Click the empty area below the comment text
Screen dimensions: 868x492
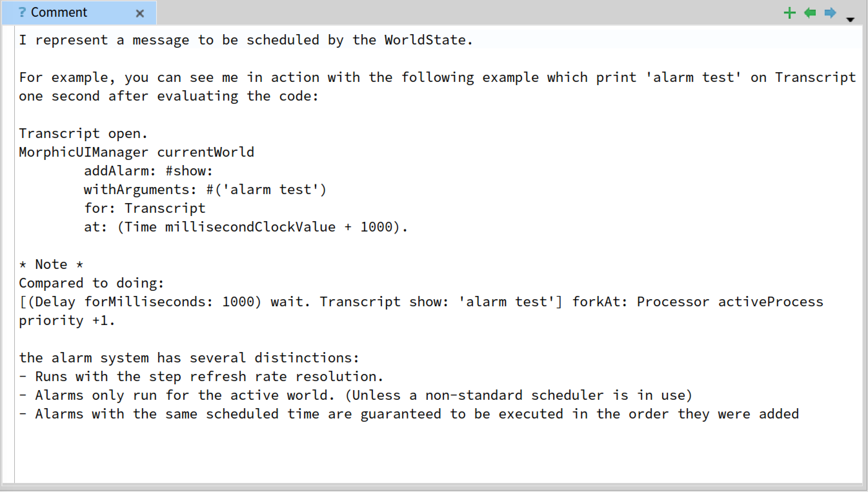click(438, 453)
